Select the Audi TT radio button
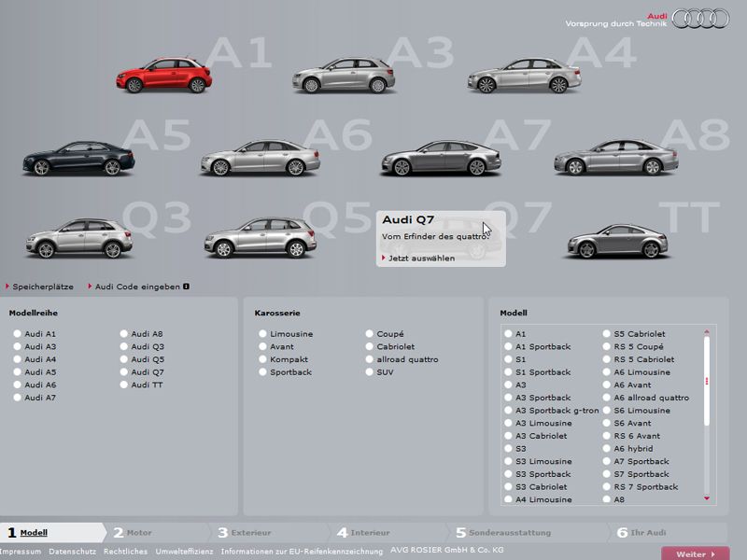The image size is (747, 560). point(124,385)
